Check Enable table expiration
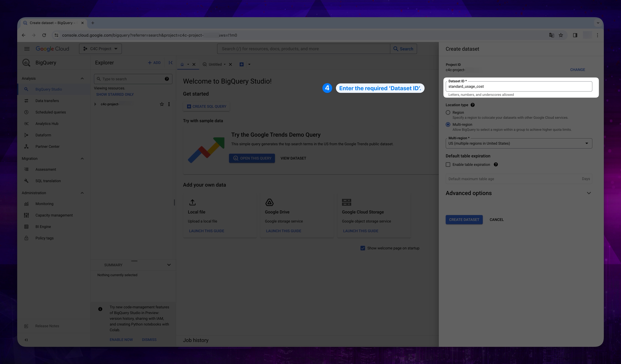Screen dimensions: 621x364 point(448,165)
